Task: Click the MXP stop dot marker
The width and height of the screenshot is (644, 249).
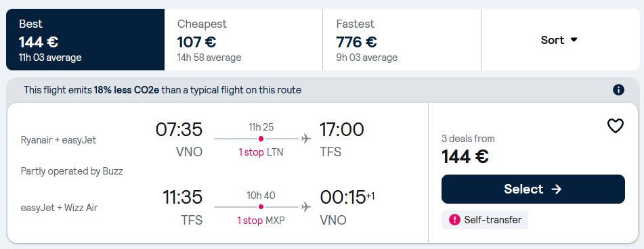Action: click(261, 207)
